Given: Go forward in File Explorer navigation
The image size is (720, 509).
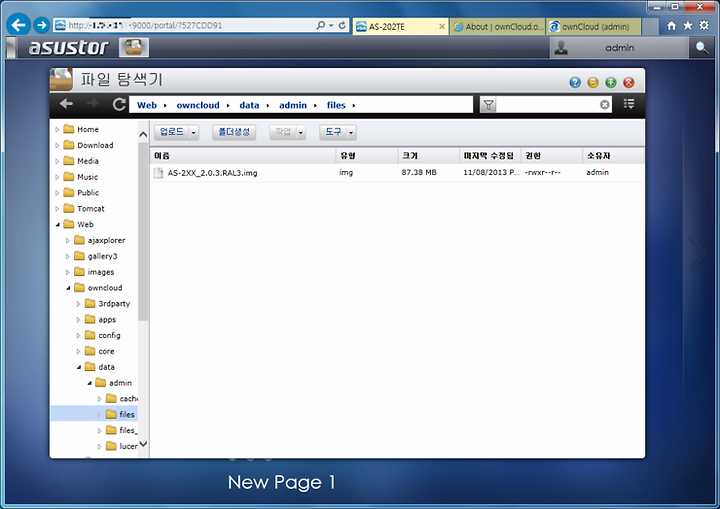Looking at the screenshot, I should pyautogui.click(x=92, y=104).
